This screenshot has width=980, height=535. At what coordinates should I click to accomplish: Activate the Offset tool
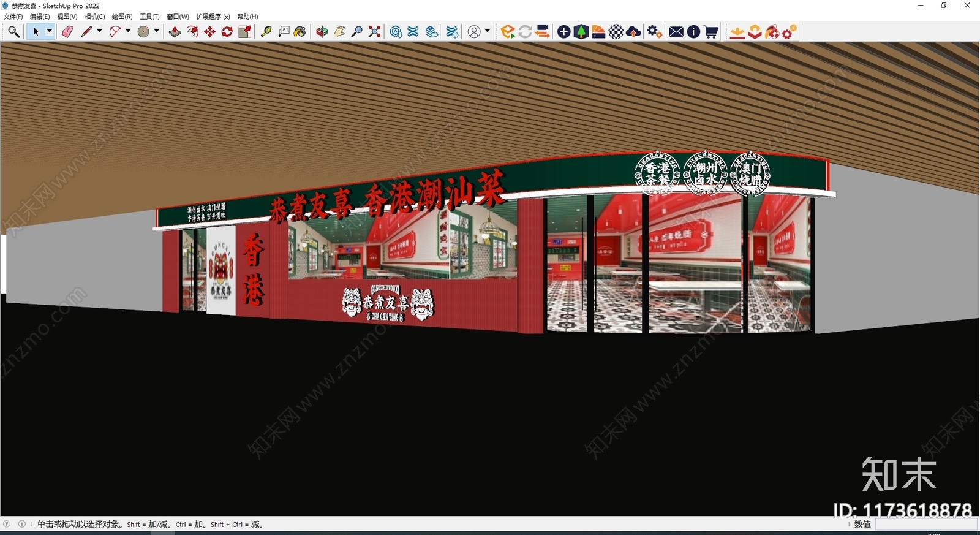[192, 32]
